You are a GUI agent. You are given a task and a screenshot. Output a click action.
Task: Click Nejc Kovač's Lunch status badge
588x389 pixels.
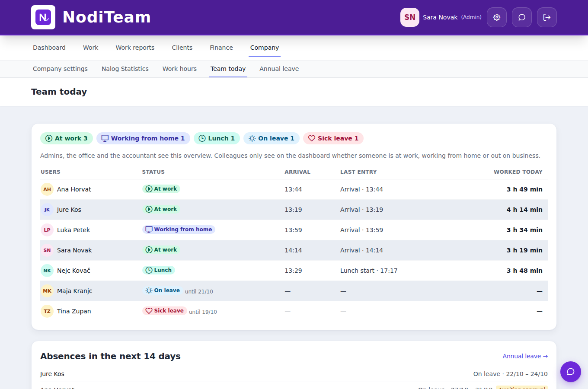coord(158,270)
